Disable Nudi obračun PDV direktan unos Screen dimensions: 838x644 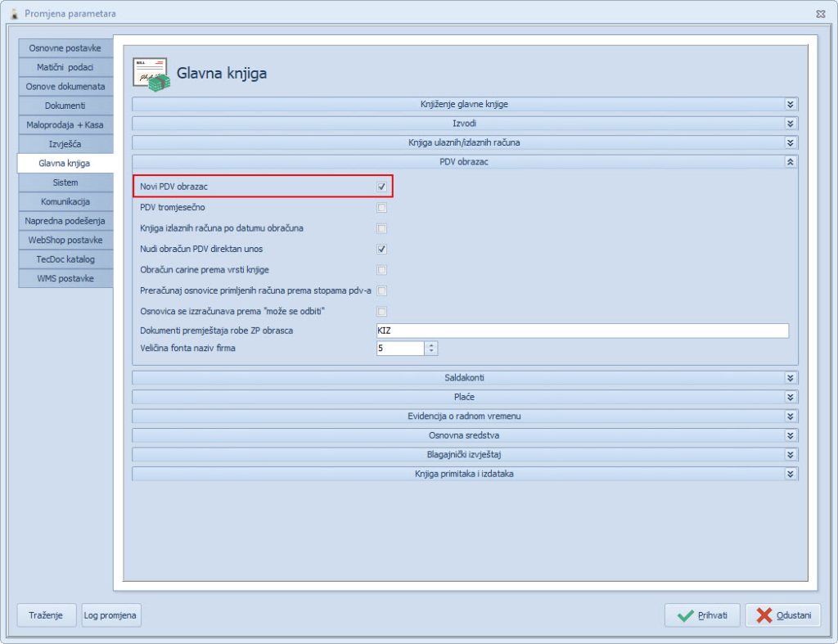click(381, 249)
